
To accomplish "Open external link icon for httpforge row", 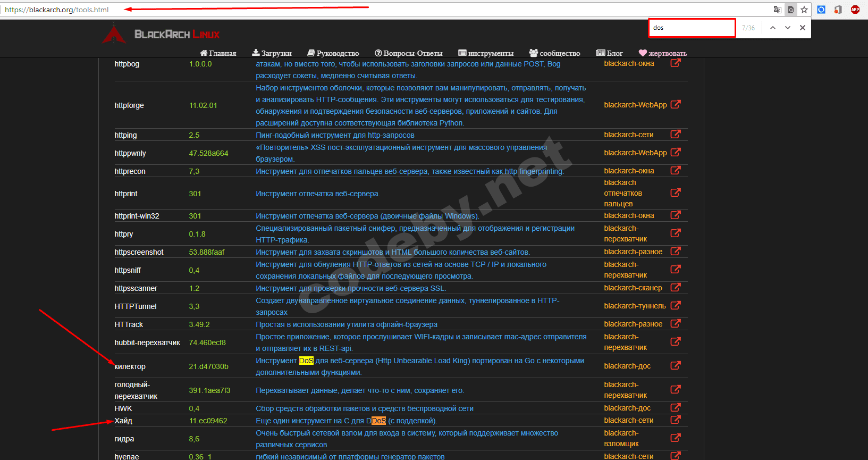I will tap(676, 104).
